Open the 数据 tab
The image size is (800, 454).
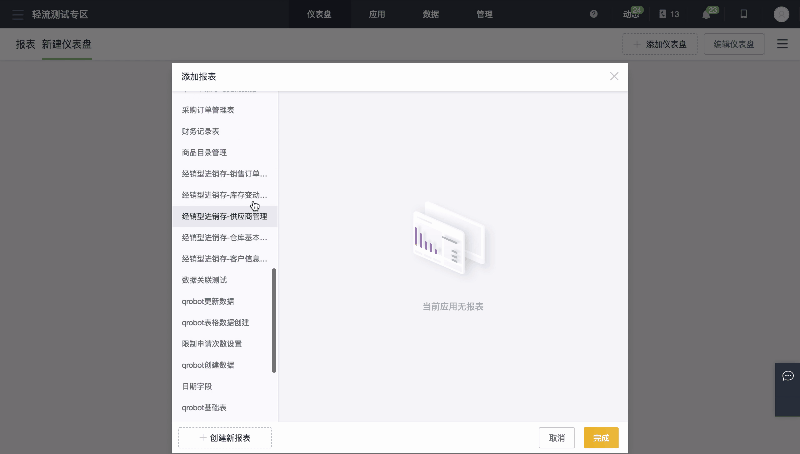point(430,14)
